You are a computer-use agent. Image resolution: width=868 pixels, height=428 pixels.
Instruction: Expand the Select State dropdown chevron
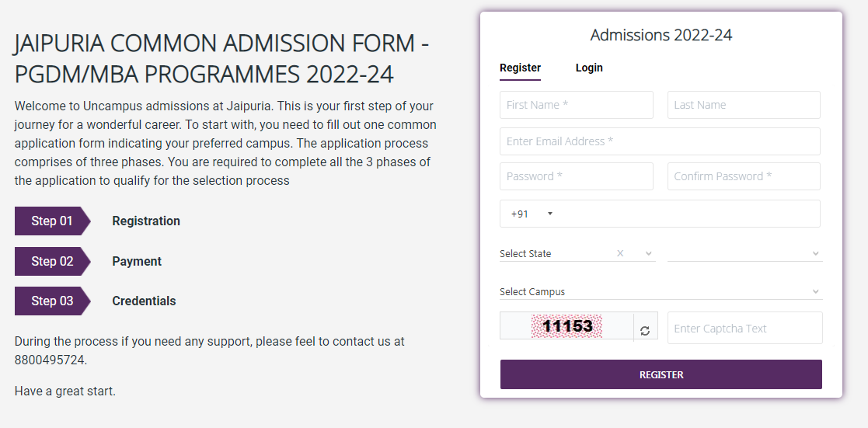coord(649,253)
